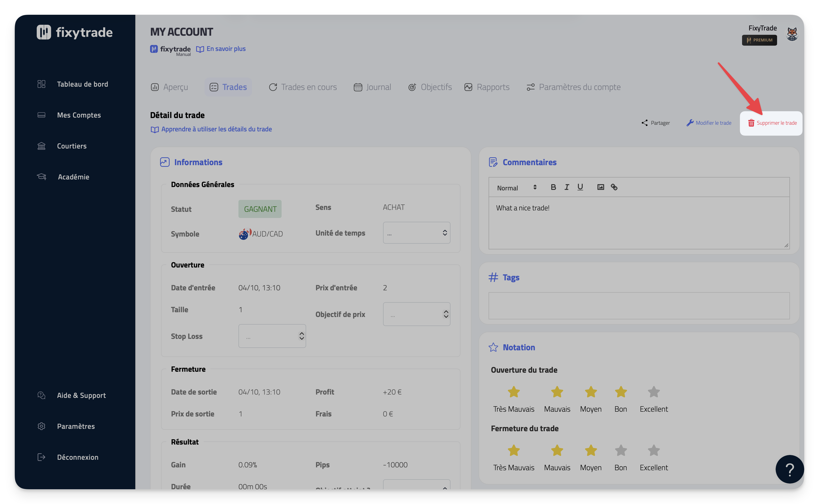Click the Bold formatting icon
The image size is (819, 504).
tap(553, 187)
